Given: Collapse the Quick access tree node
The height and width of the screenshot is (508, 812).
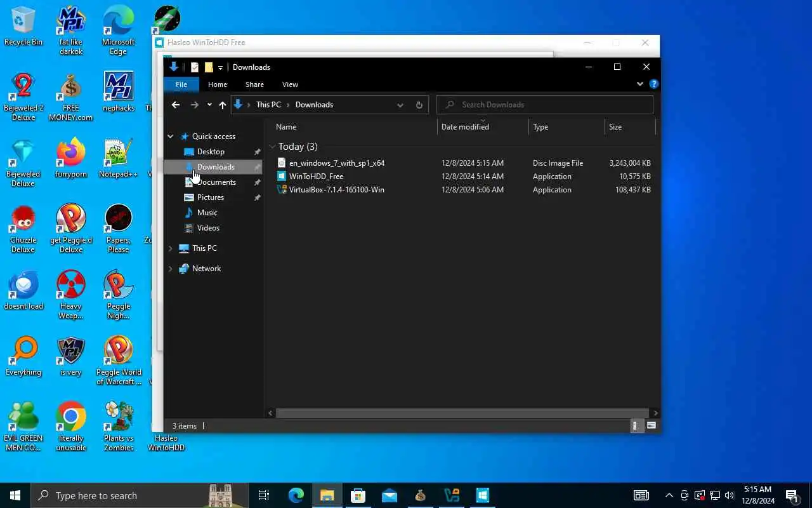Looking at the screenshot, I should (171, 137).
